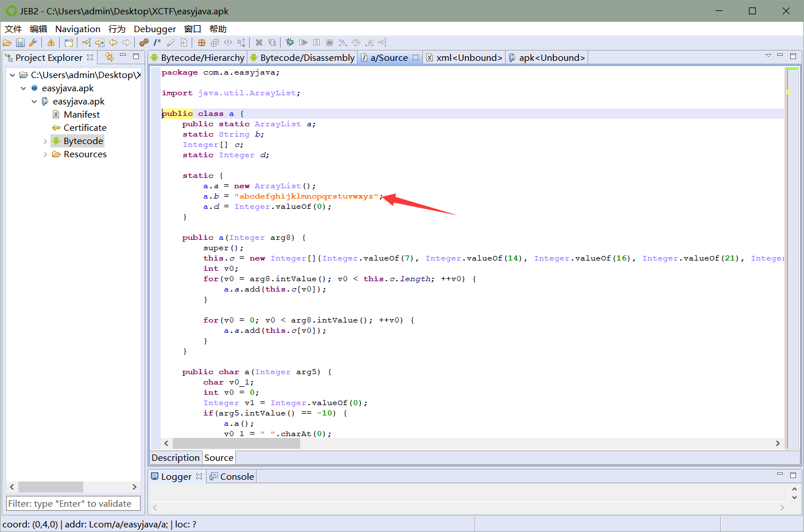Select the Bytecode tree item

pos(83,141)
